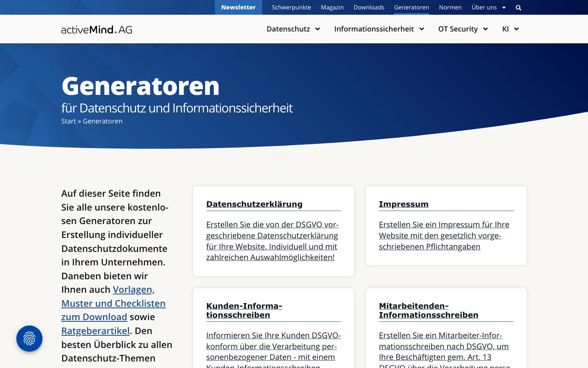The image size is (588, 368).
Task: Expand the OT Security menu chevron
Action: (x=486, y=29)
